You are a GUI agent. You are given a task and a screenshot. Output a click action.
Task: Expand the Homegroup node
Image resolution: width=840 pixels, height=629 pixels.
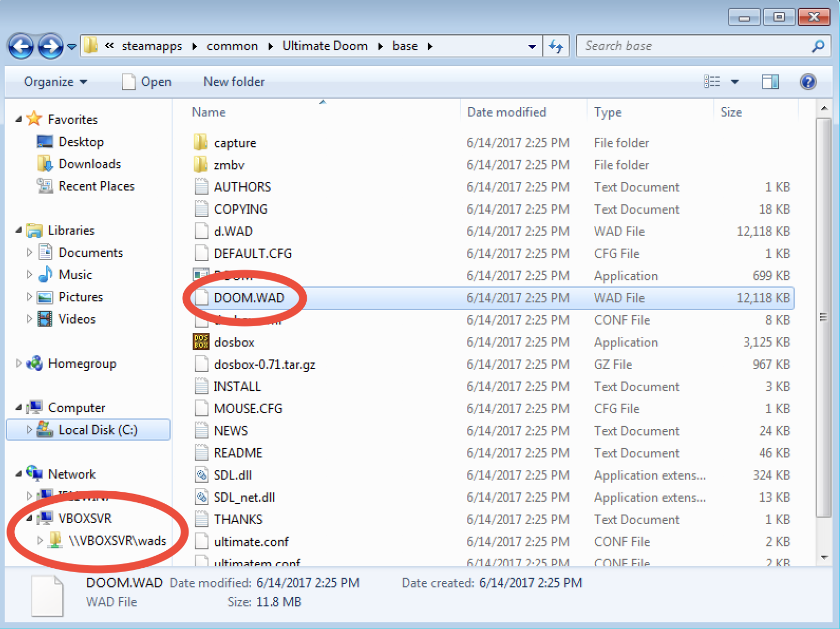coord(19,363)
